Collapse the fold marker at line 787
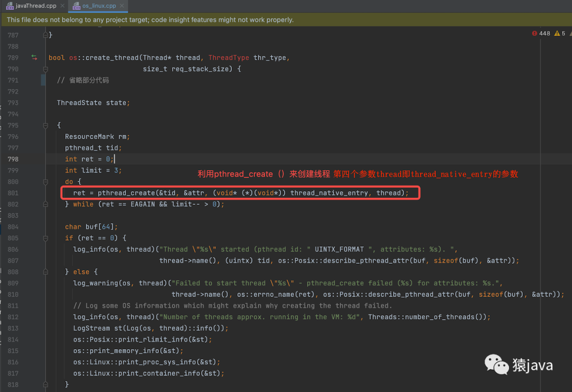Viewport: 572px width, 392px height. (46, 35)
